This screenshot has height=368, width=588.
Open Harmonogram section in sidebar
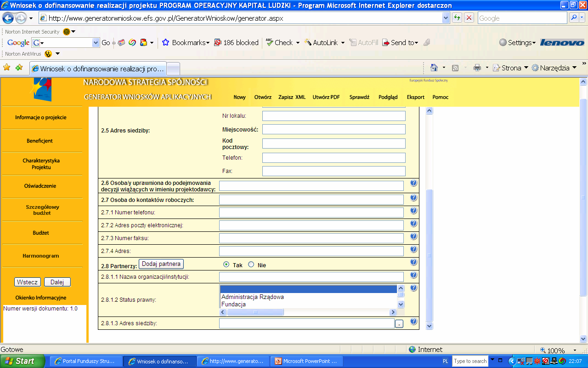coord(41,256)
